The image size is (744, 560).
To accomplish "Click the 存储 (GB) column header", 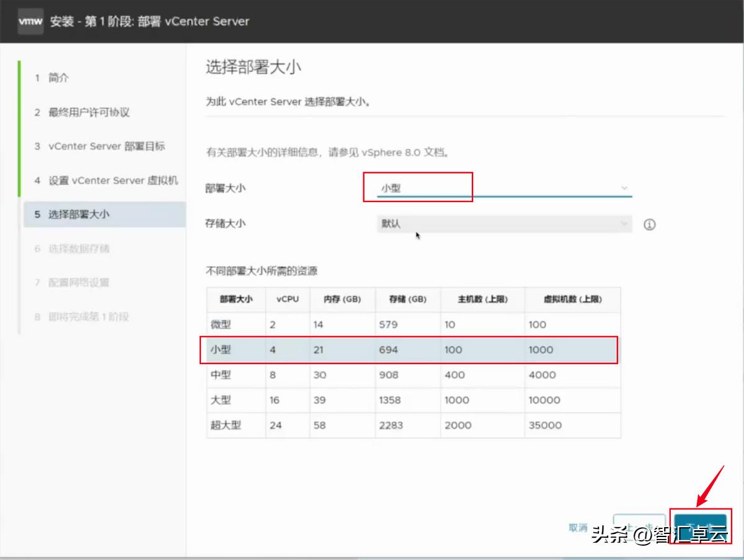I will tap(408, 299).
